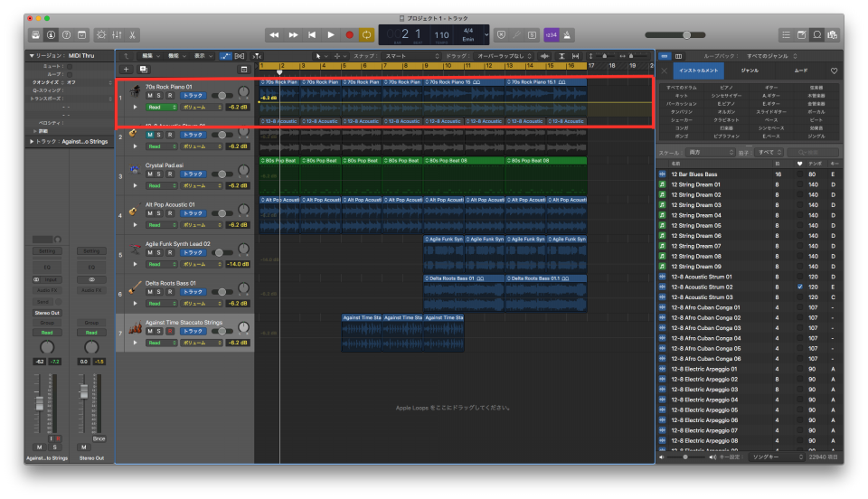Toggle the metronome click button
The height and width of the screenshot is (499, 868).
click(x=567, y=35)
